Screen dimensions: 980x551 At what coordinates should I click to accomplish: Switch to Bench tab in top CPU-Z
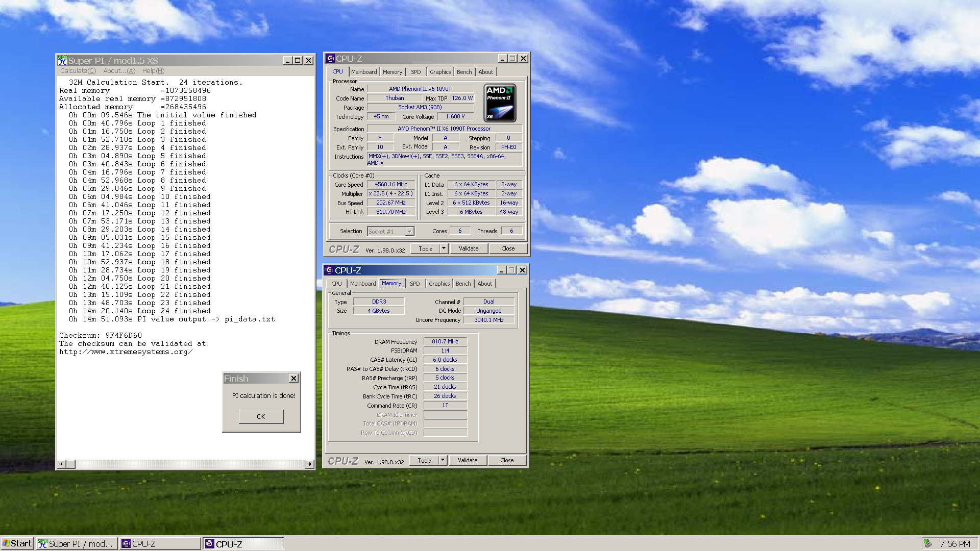click(x=464, y=72)
